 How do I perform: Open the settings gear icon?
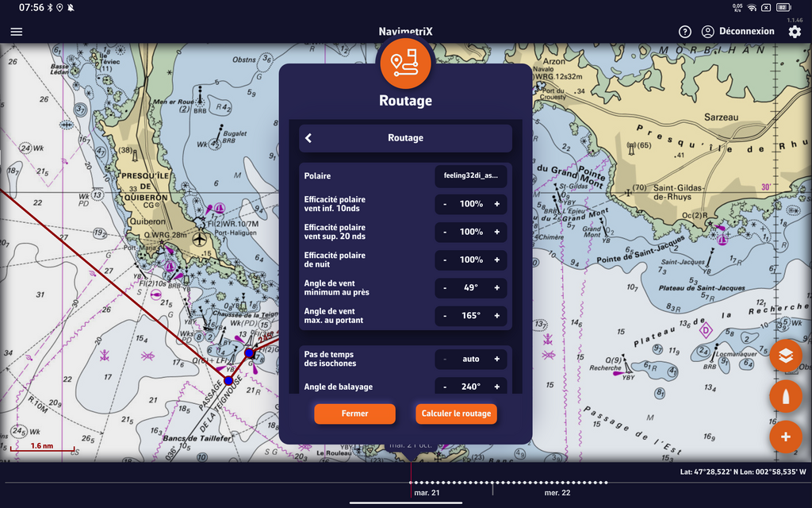click(795, 32)
